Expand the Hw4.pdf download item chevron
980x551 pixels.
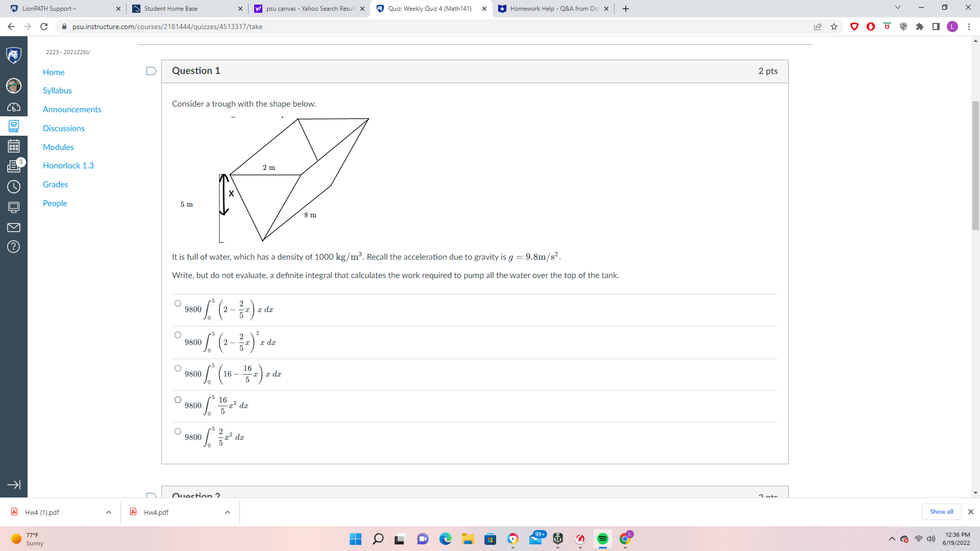point(227,512)
